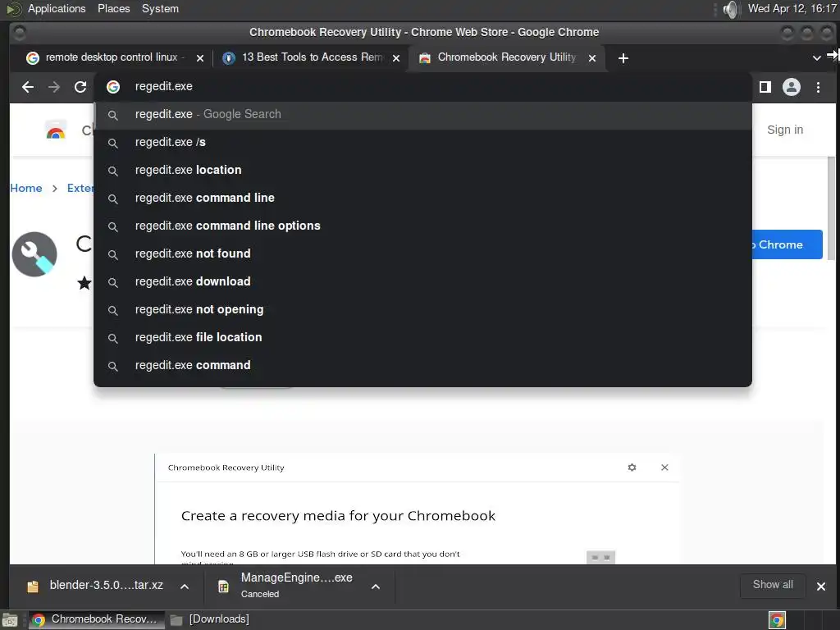Open the Chrome side panel

coord(765,87)
